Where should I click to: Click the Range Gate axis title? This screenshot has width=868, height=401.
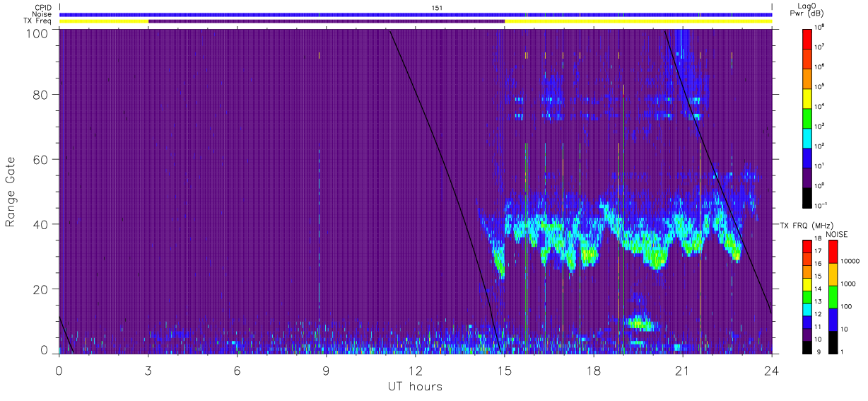tap(11, 191)
